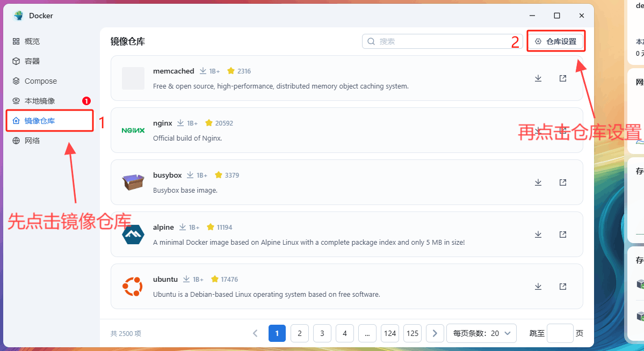The width and height of the screenshot is (644, 351).
Task: Click the 仓库设置 button
Action: click(x=555, y=41)
